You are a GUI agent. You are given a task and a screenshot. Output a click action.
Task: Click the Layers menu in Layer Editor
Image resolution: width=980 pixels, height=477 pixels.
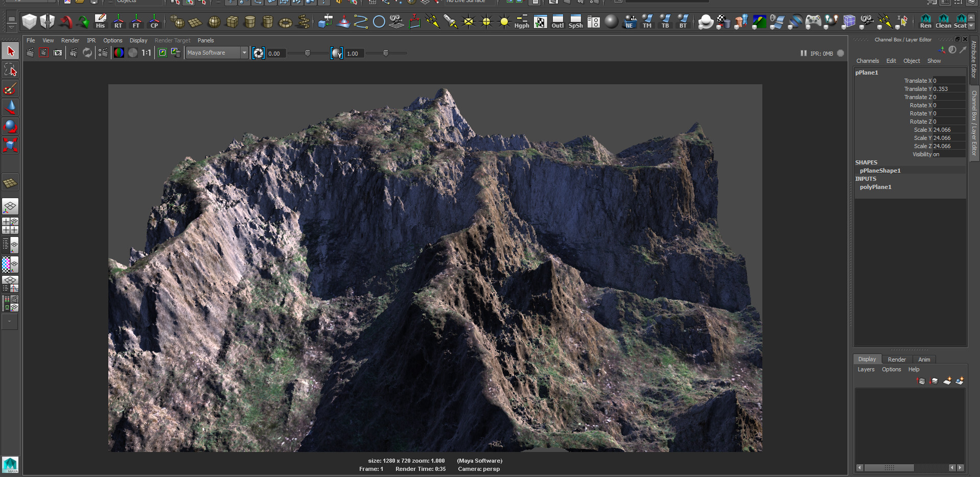866,369
